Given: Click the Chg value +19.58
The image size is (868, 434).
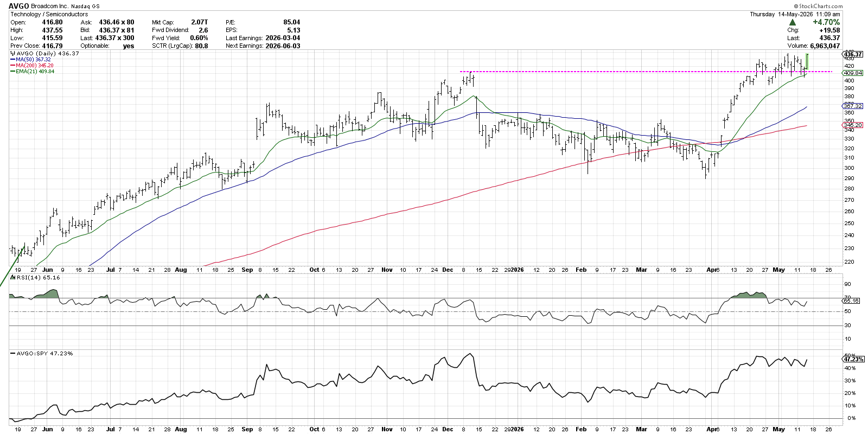Looking at the screenshot, I should pos(830,30).
